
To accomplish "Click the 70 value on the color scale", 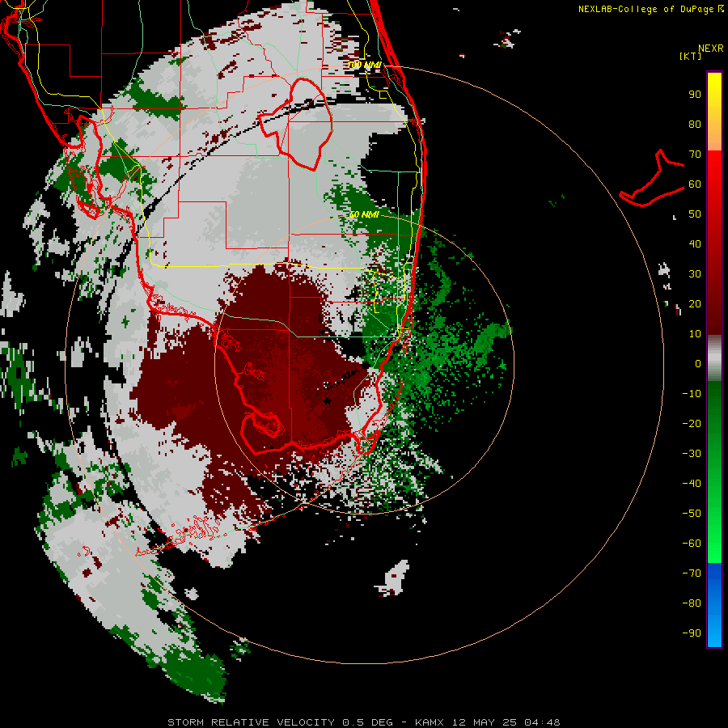I will click(695, 154).
